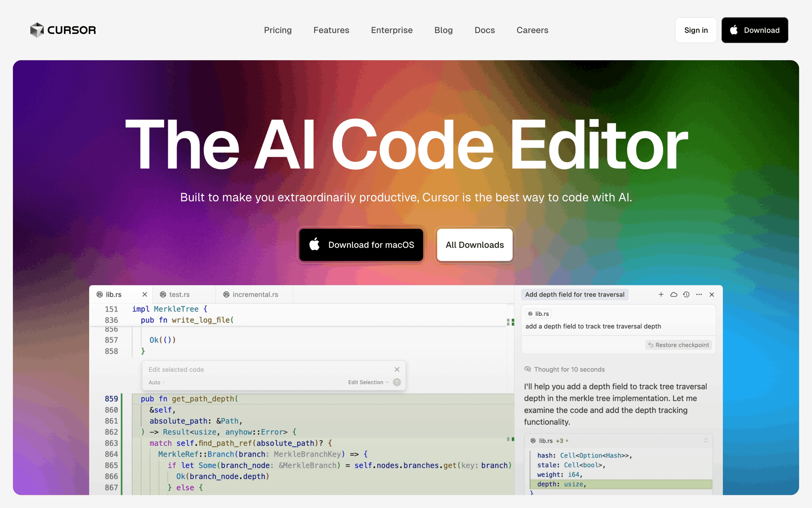Open the Auto model dropdown
Image resolution: width=812 pixels, height=508 pixels.
click(x=157, y=382)
